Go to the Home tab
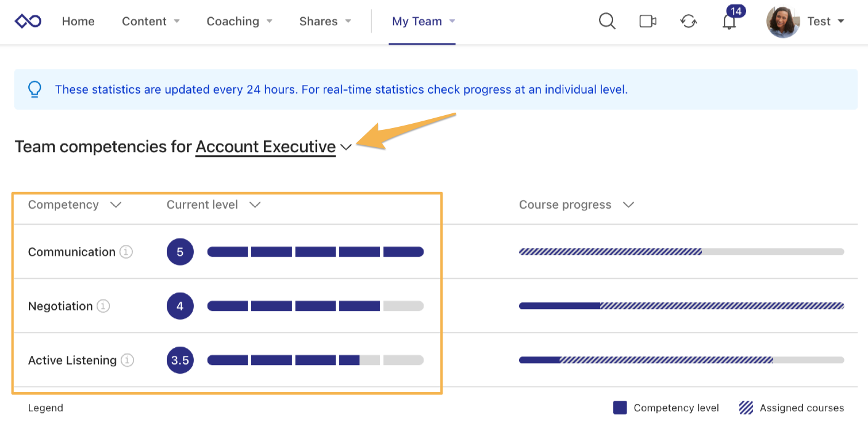 (x=78, y=21)
